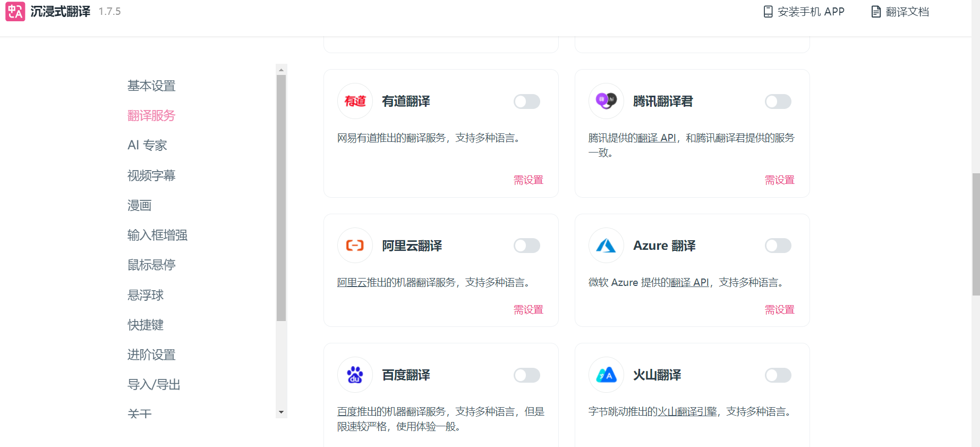Turn on the Azure 翻译 switch
This screenshot has height=447, width=980.
778,246
